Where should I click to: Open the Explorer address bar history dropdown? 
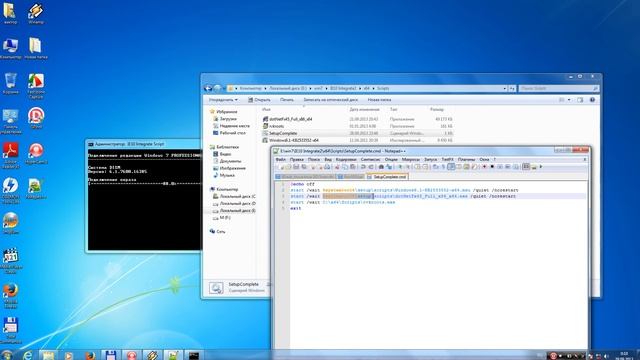click(504, 88)
